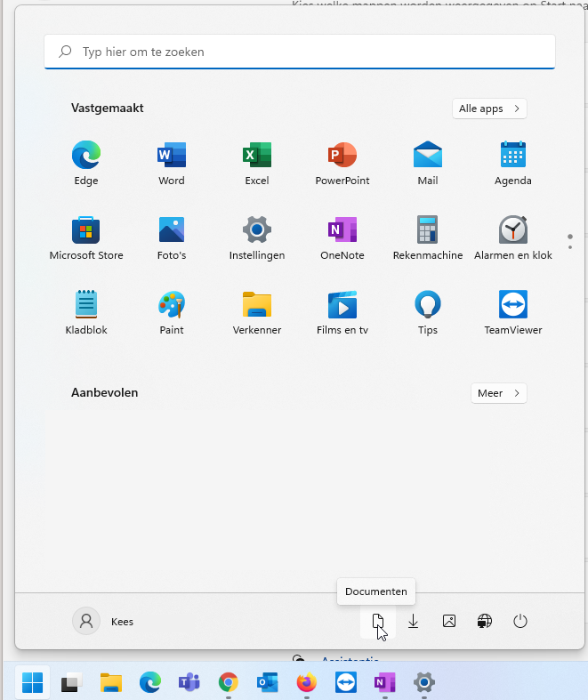Open the Documenten folder icon
Viewport: 588px width, 700px height.
(378, 621)
